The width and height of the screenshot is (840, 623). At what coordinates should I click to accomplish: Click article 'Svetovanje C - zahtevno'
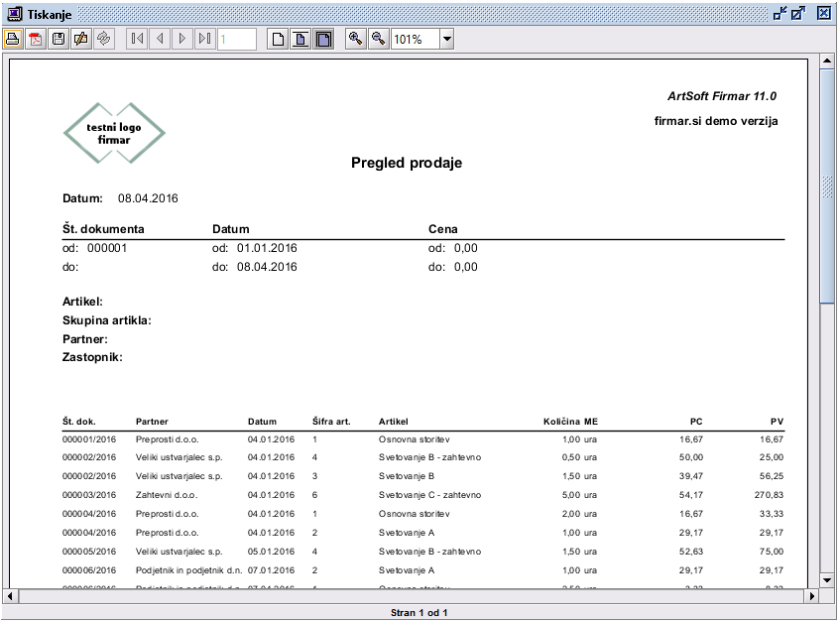(430, 495)
